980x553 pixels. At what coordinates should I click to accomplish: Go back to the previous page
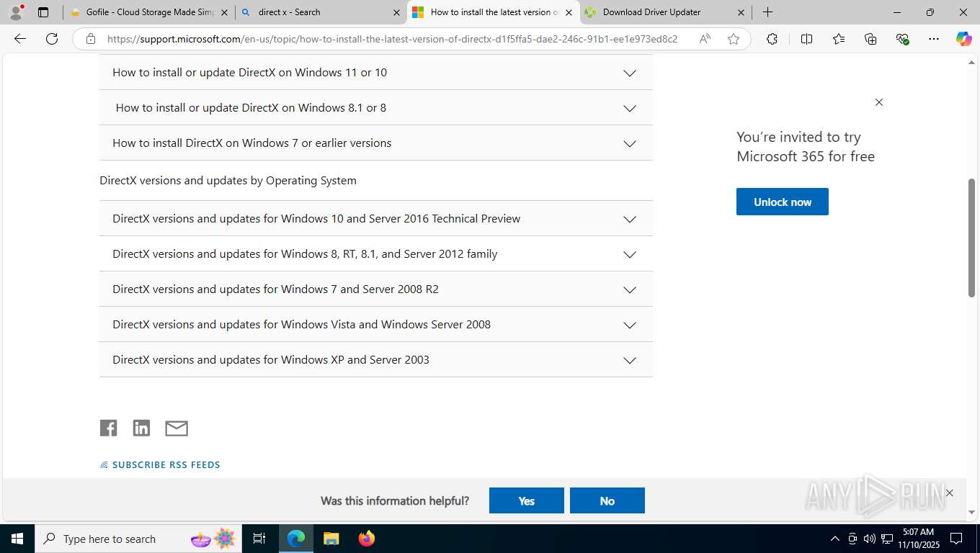(20, 39)
